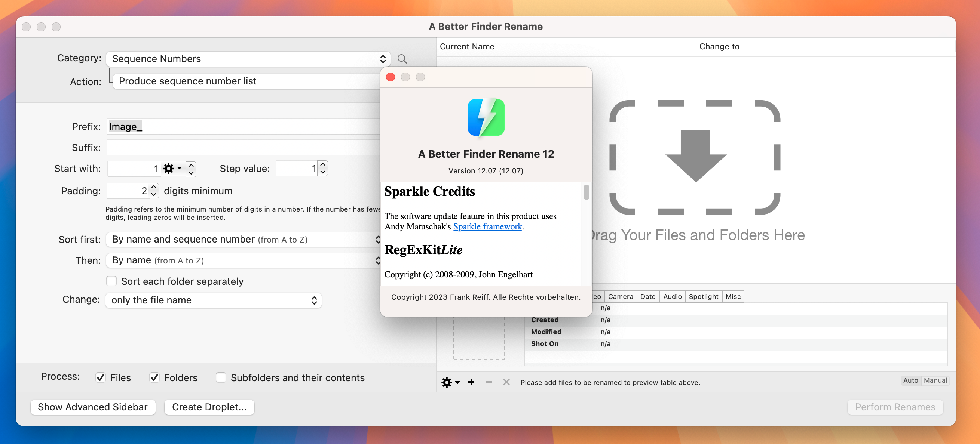This screenshot has height=444, width=980.
Task: Click into the Suffix text field
Action: click(x=244, y=147)
